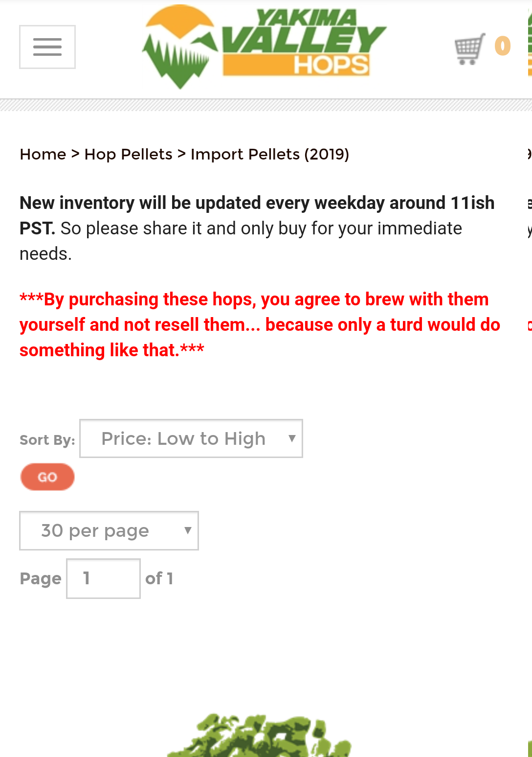
Task: Click the Sort By label
Action: 47,440
